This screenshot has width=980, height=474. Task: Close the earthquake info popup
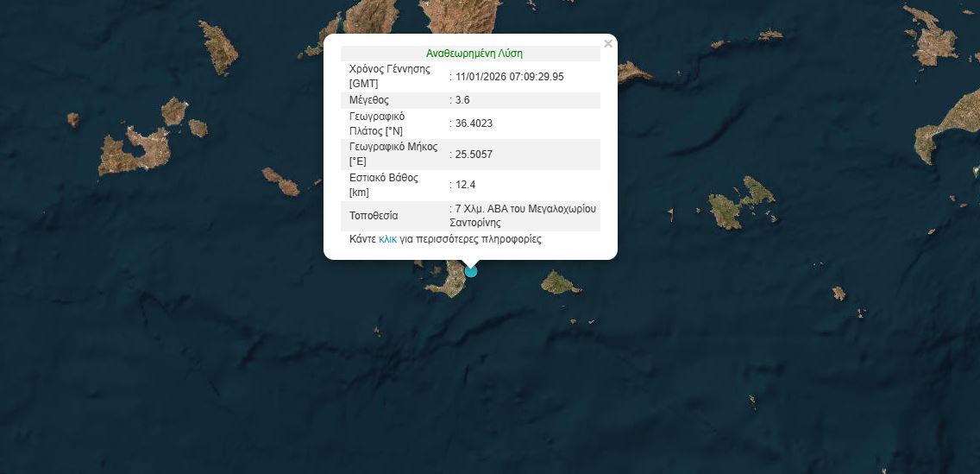(x=608, y=44)
